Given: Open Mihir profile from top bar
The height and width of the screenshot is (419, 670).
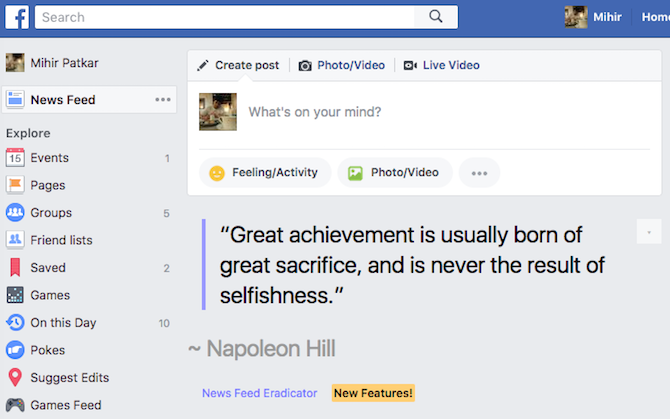Looking at the screenshot, I should (x=607, y=17).
